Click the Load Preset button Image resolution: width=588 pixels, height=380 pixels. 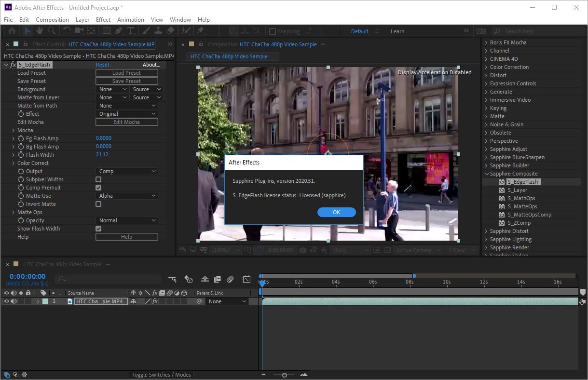pos(126,73)
